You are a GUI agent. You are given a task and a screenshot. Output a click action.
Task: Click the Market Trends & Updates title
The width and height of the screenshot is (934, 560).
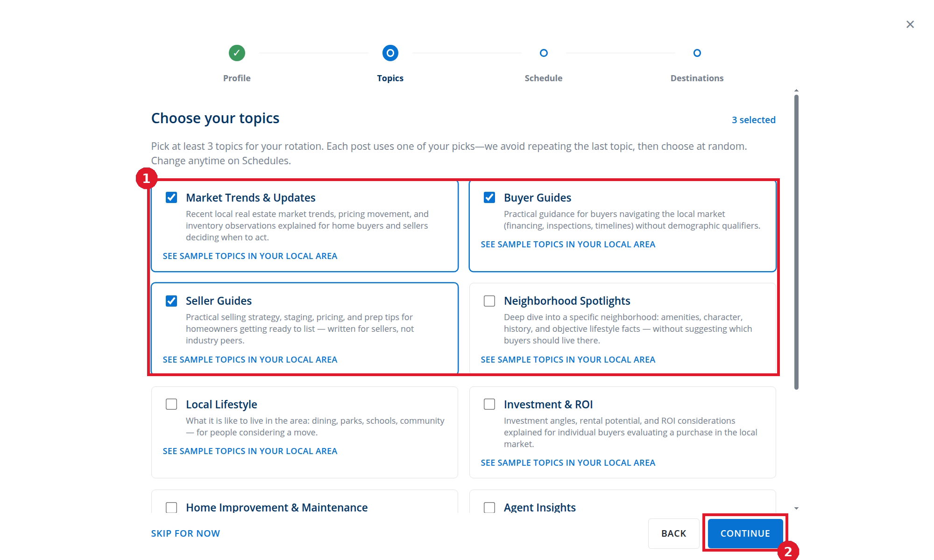click(250, 197)
